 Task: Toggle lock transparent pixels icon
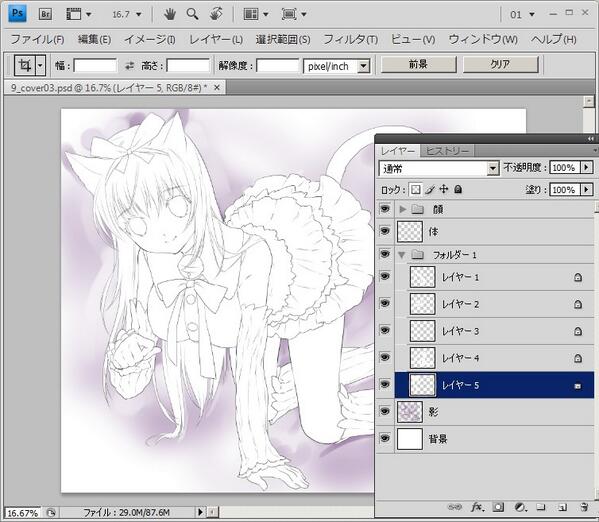coord(416,190)
